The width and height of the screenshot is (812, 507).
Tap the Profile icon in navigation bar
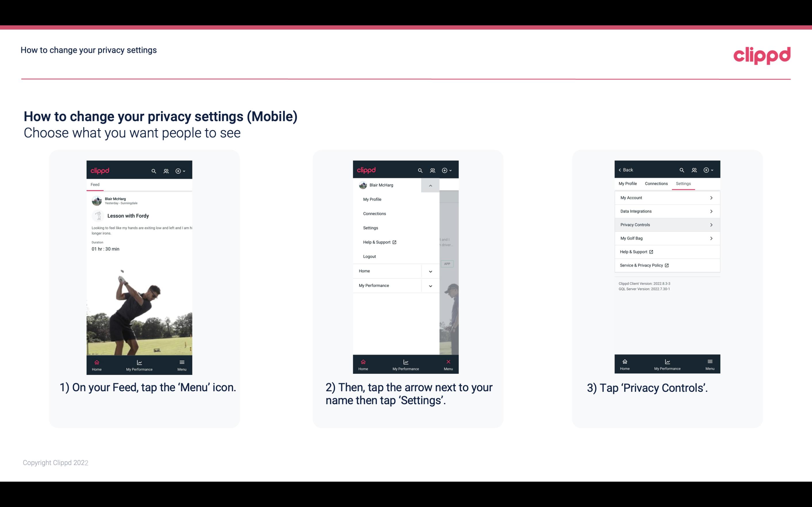coord(165,171)
